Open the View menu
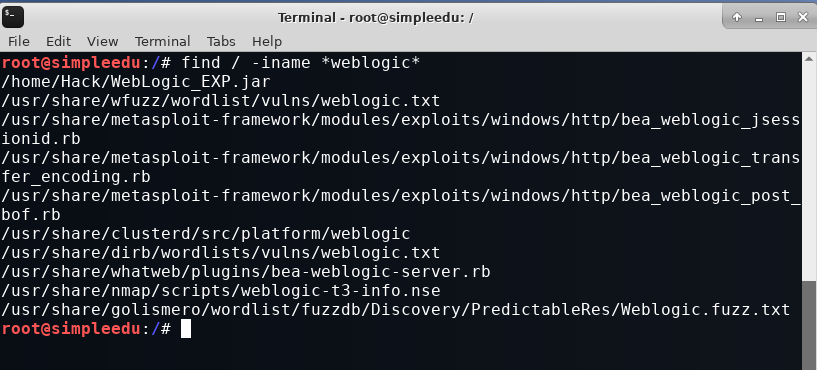The width and height of the screenshot is (817, 370). tap(102, 41)
